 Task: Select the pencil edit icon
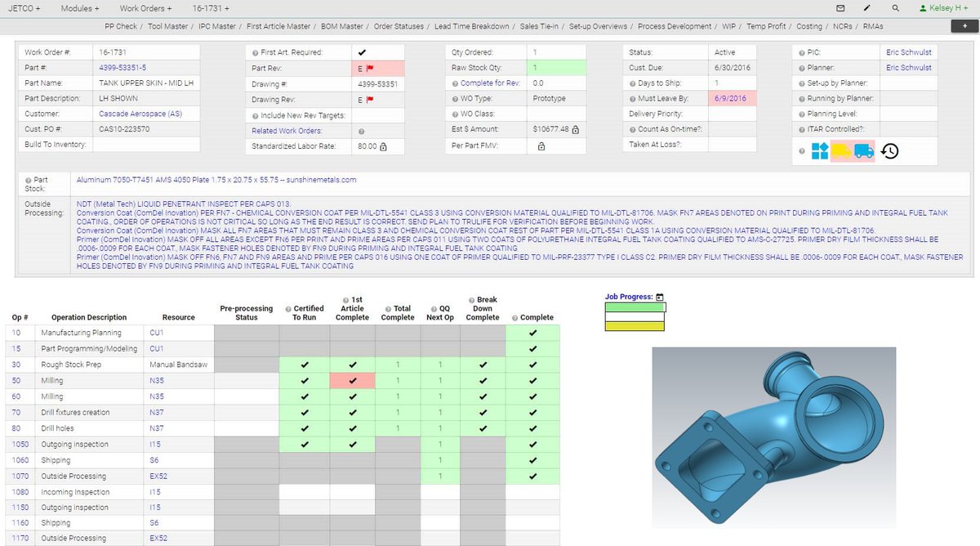tap(866, 7)
